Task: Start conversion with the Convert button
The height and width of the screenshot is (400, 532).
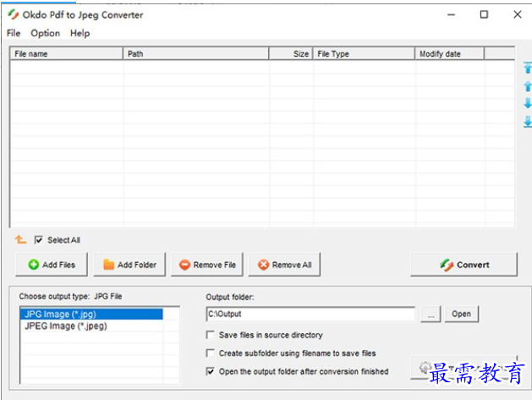Action: coord(463,265)
